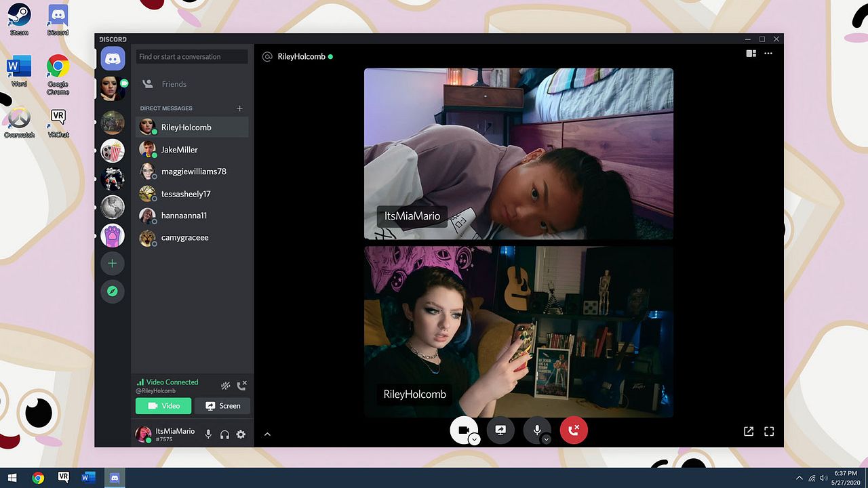Viewport: 868px width, 488px height.
Task: Share your screen from call controls
Action: coord(500,430)
